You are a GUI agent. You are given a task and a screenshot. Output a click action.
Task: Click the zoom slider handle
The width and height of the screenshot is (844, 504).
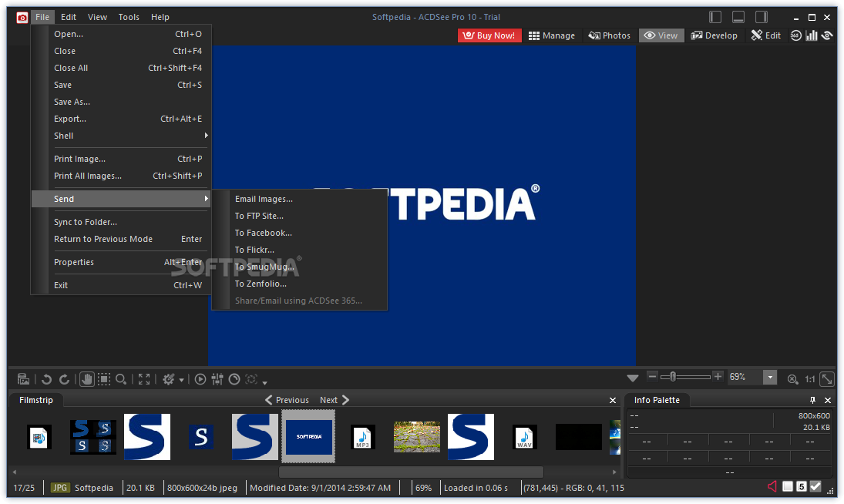coord(673,377)
